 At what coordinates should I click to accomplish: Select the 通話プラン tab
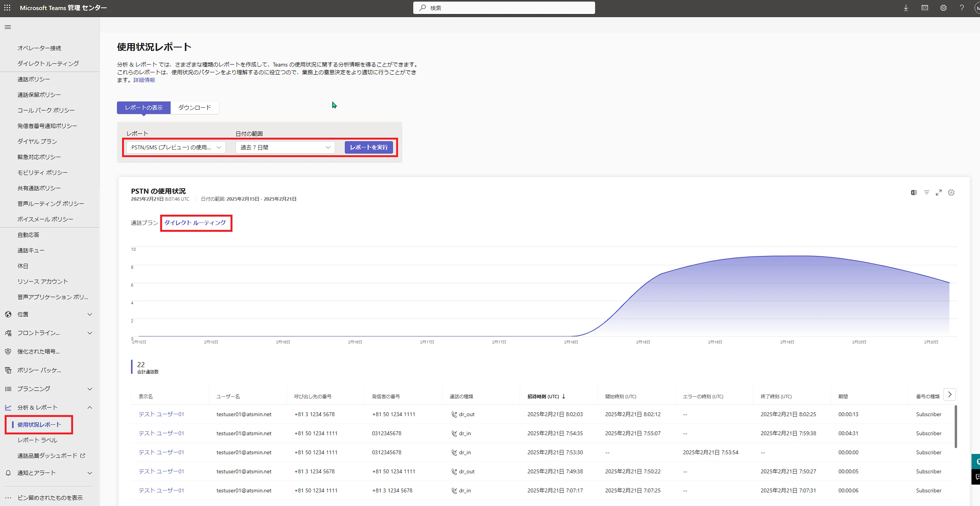click(x=145, y=223)
